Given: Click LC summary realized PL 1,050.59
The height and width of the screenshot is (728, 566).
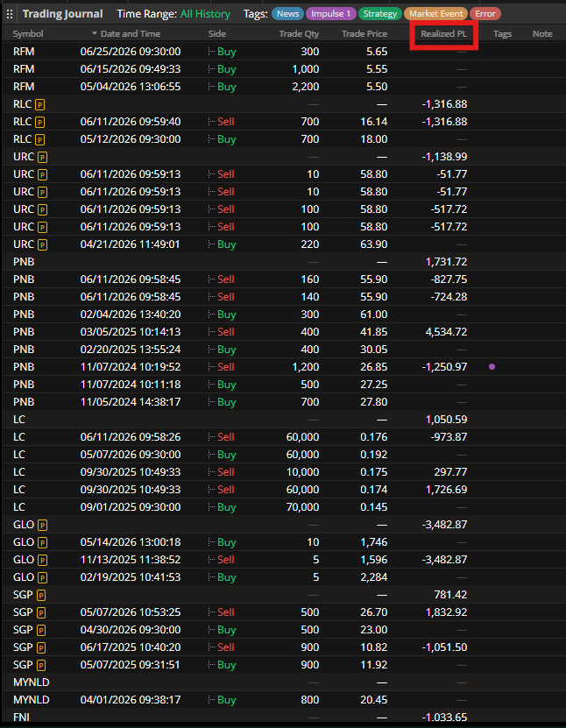Looking at the screenshot, I should coord(446,420).
